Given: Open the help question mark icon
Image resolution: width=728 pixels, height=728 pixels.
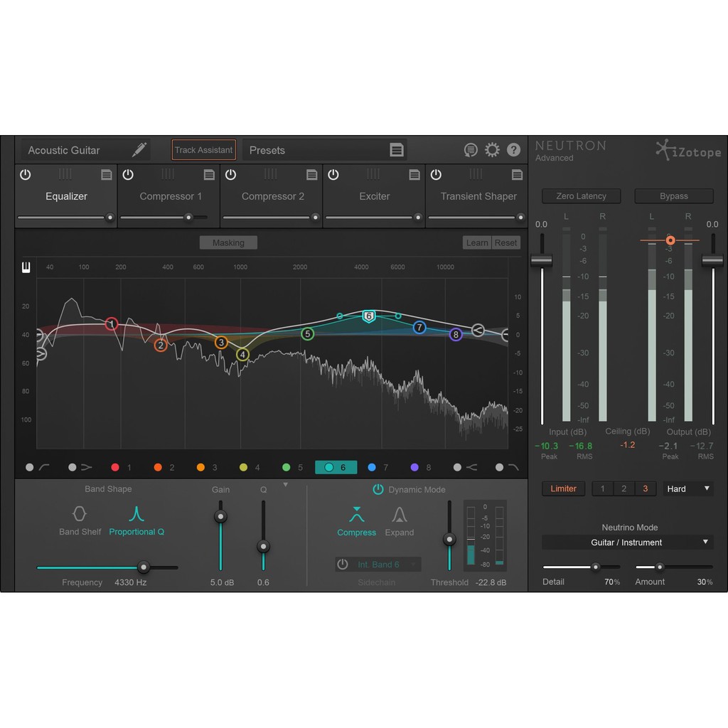Looking at the screenshot, I should coord(513,150).
